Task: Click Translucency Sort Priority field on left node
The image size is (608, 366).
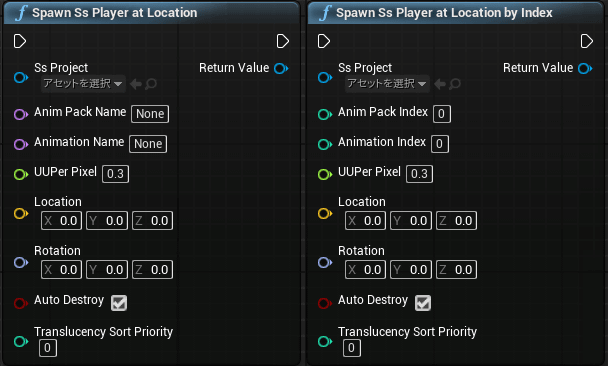Action: (x=48, y=348)
